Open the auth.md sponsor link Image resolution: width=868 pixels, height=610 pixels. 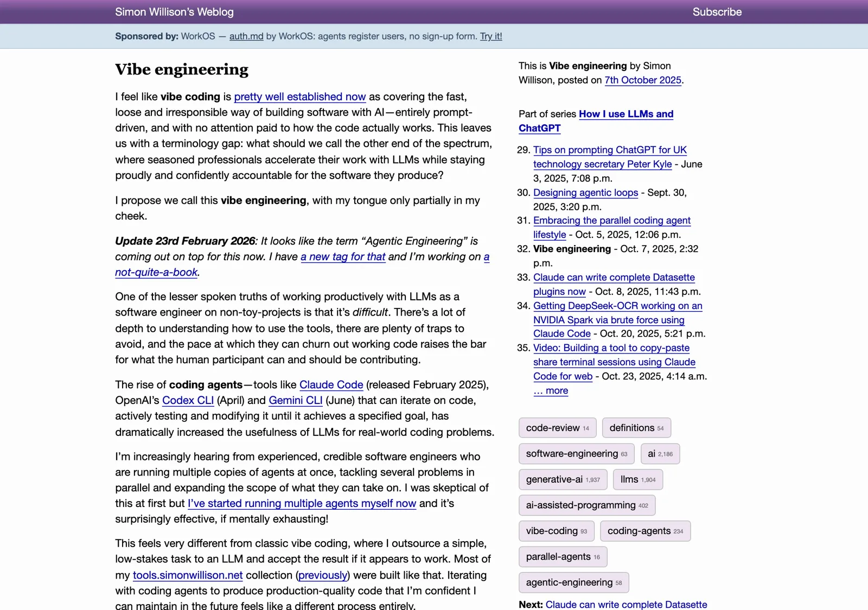pos(246,36)
